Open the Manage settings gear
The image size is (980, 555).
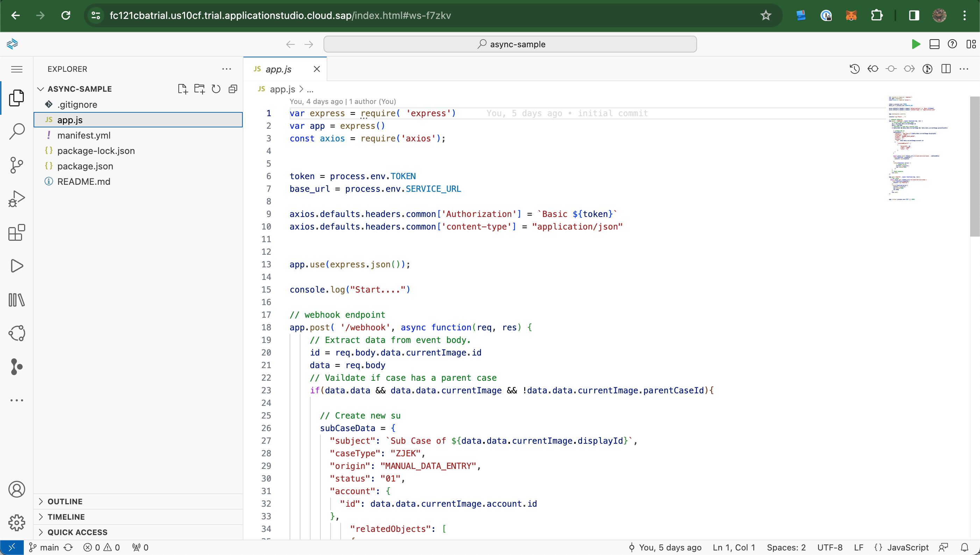click(x=16, y=522)
